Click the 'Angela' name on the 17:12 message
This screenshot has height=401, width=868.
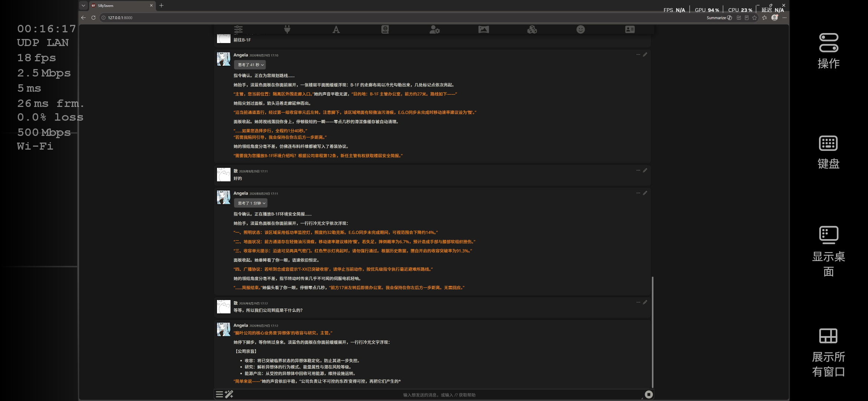[240, 325]
